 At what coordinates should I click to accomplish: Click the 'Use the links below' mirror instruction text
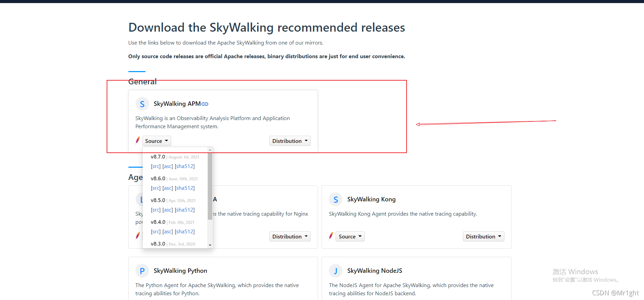(226, 43)
